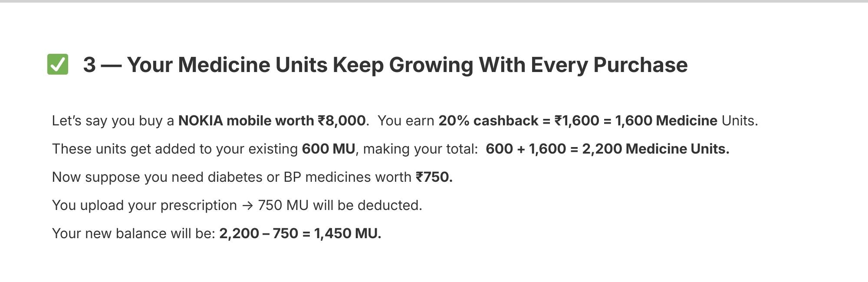Viewport: 868px width, 282px height.
Task: Click the bold "2,200 – 750 = 1,450 MU."
Action: coord(300,233)
